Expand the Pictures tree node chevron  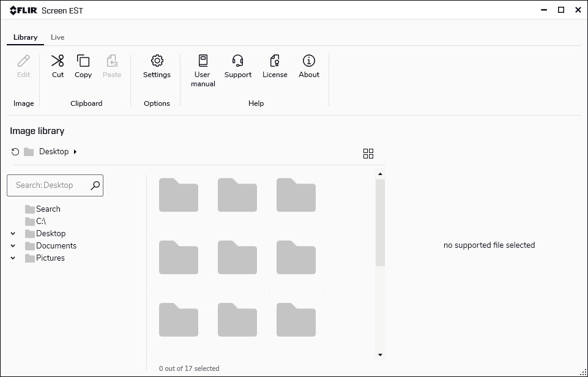click(x=13, y=258)
